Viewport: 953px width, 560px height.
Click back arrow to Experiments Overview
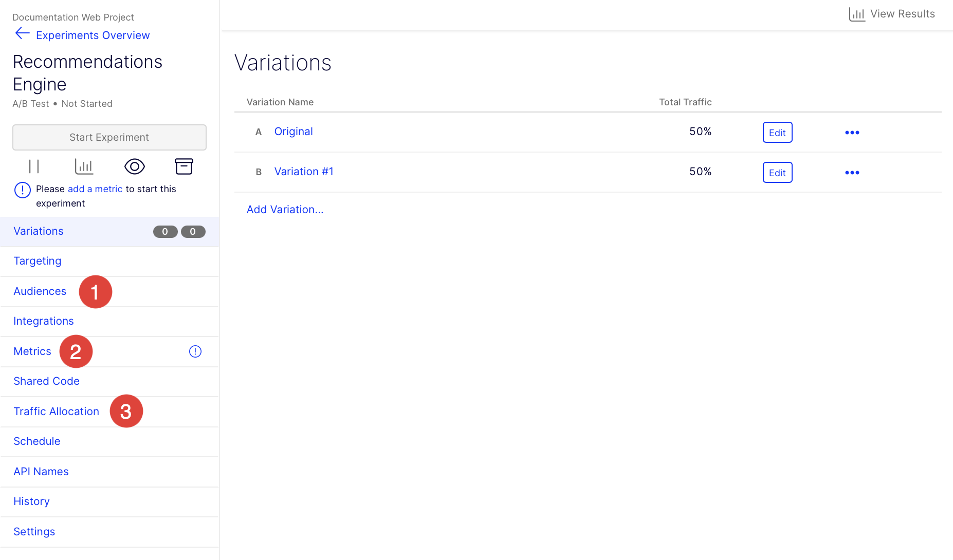pyautogui.click(x=22, y=34)
